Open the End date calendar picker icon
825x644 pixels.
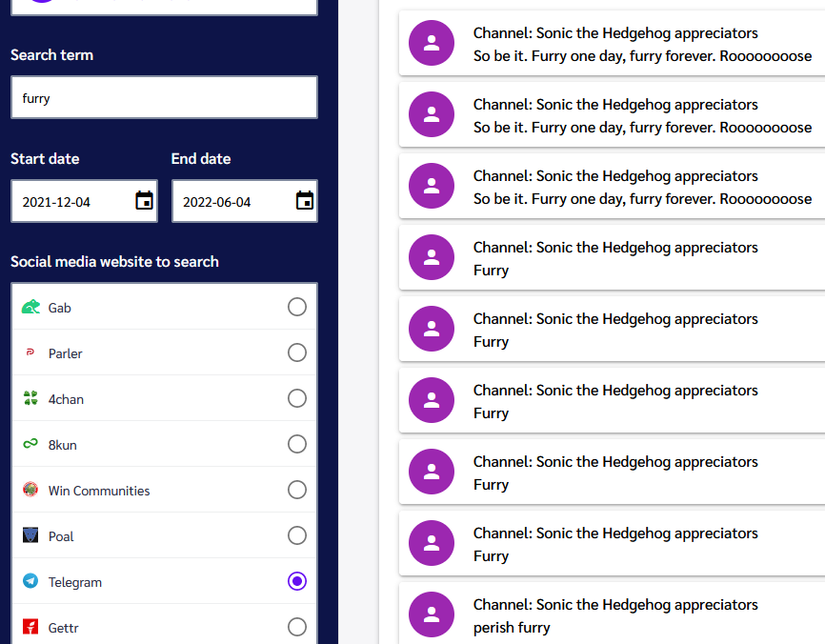pos(305,200)
